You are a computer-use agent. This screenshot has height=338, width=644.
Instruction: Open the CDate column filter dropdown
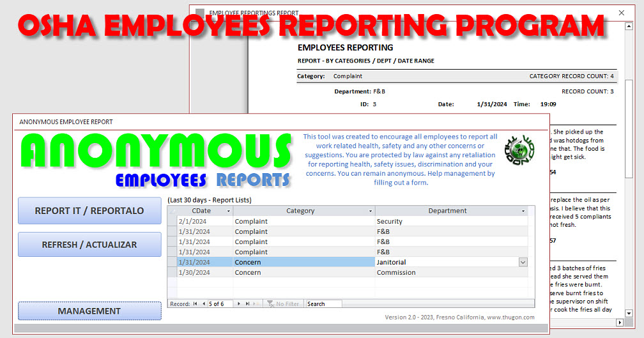point(227,211)
